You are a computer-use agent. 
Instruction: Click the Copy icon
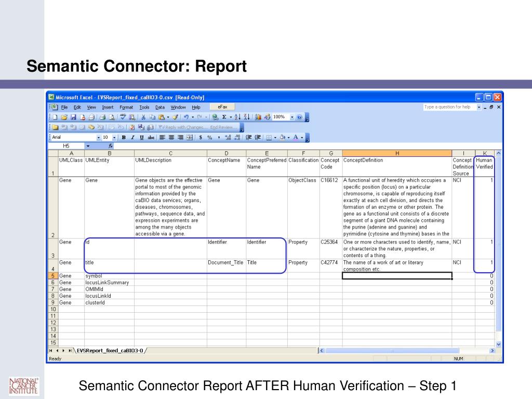(x=152, y=117)
